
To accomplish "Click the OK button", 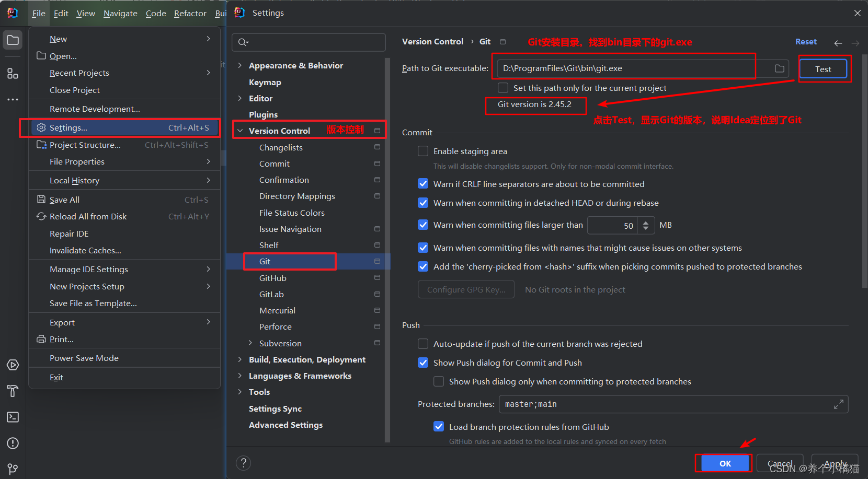I will click(x=725, y=463).
